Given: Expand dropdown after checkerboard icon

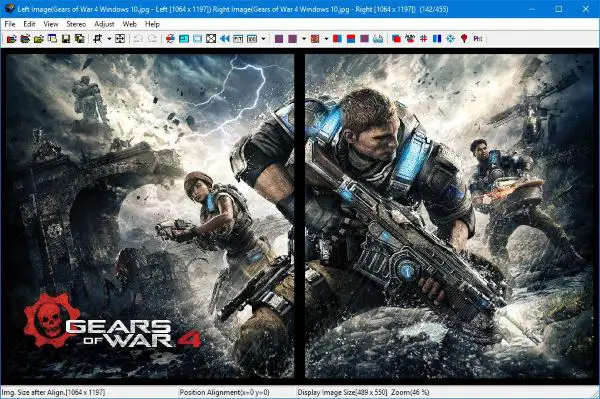Looking at the screenshot, I should coord(326,39).
